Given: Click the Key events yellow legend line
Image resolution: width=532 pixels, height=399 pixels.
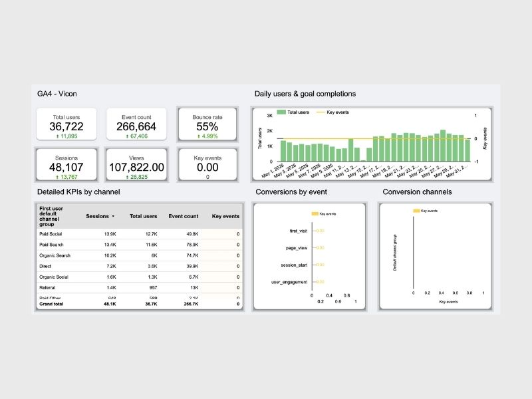Looking at the screenshot, I should click(321, 112).
